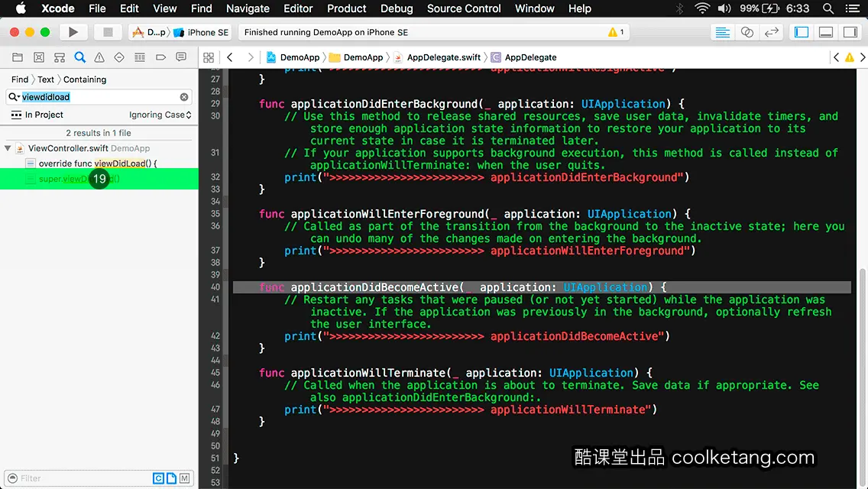
Task: Click the vertical editor scrollbar
Action: pos(863,377)
